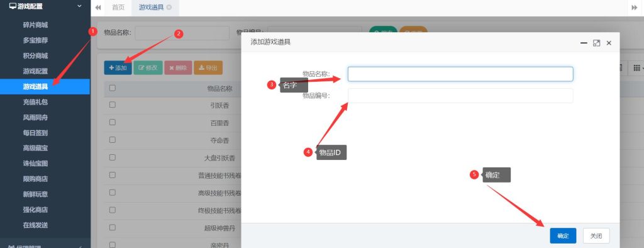Open 多宝推荐 in the sidebar

[x=35, y=40]
